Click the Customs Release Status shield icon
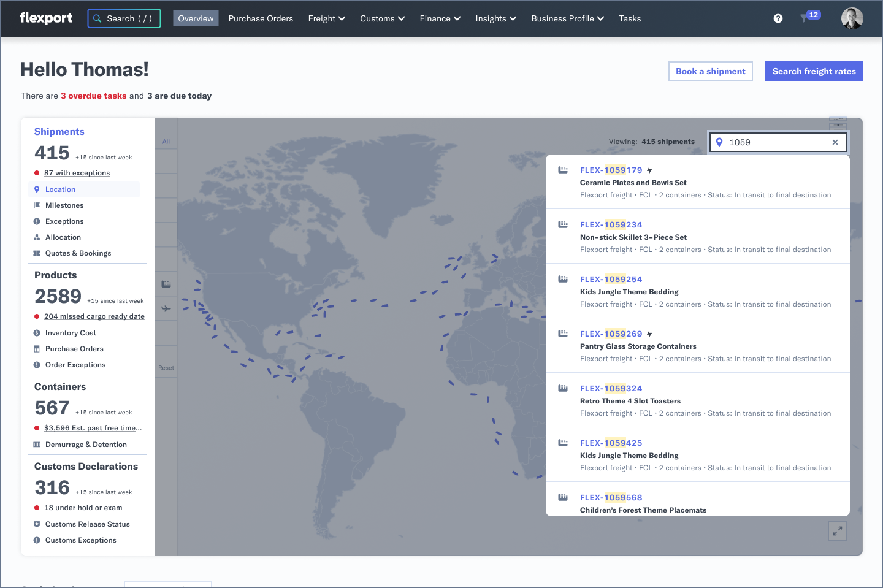The image size is (883, 588). pos(37,524)
